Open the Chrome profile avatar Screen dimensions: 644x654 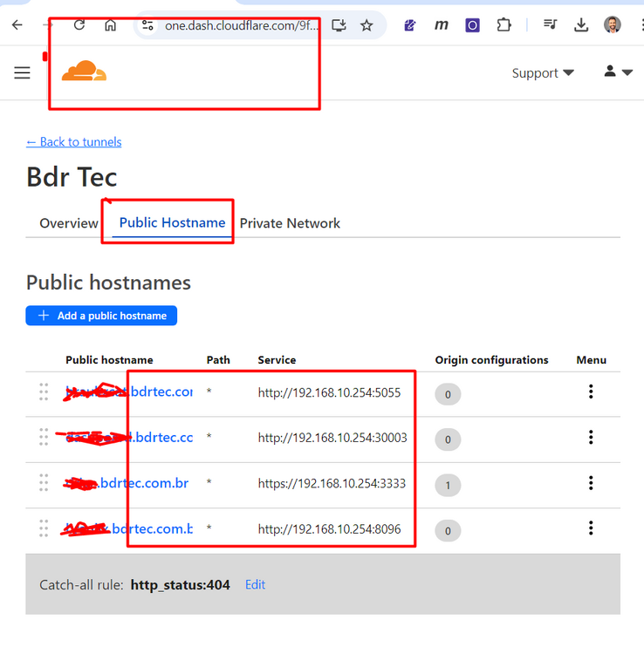click(613, 24)
